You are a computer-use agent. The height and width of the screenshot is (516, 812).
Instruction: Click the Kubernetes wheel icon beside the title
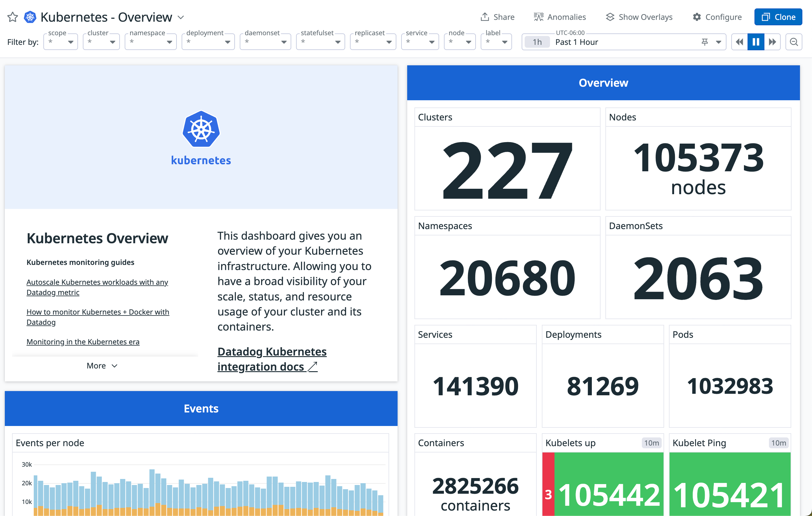click(x=30, y=17)
